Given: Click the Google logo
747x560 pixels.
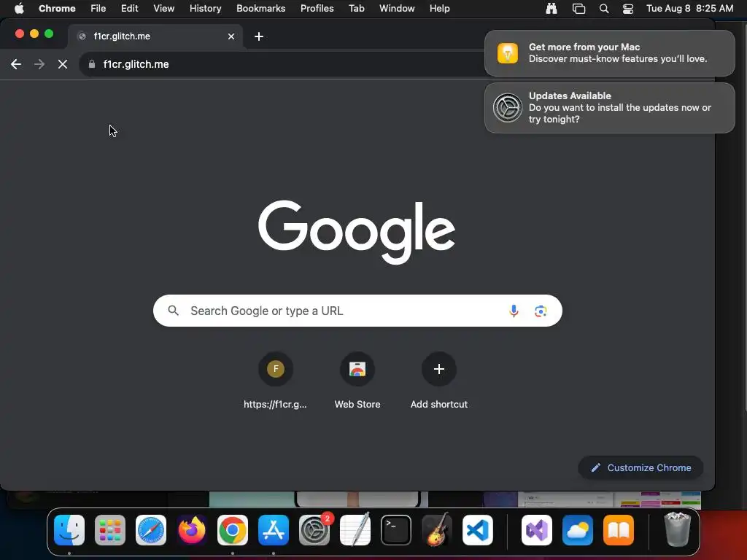Looking at the screenshot, I should coord(356,232).
